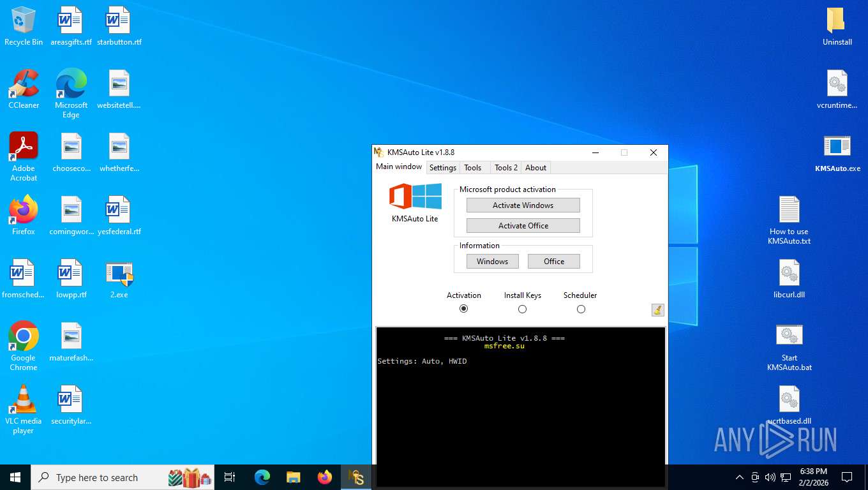The height and width of the screenshot is (490, 868).
Task: Switch to the Main window tab
Action: pyautogui.click(x=399, y=167)
